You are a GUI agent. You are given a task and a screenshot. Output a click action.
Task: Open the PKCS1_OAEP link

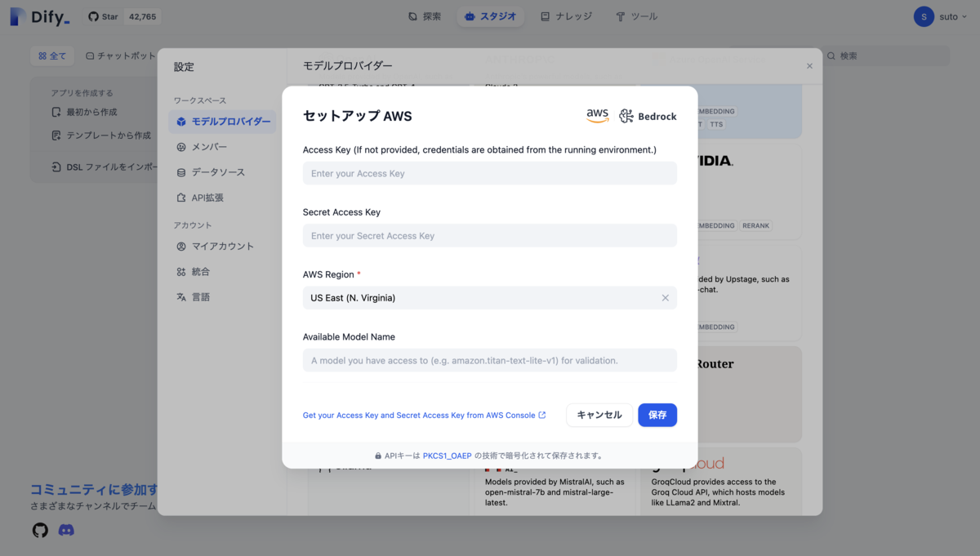(x=447, y=456)
